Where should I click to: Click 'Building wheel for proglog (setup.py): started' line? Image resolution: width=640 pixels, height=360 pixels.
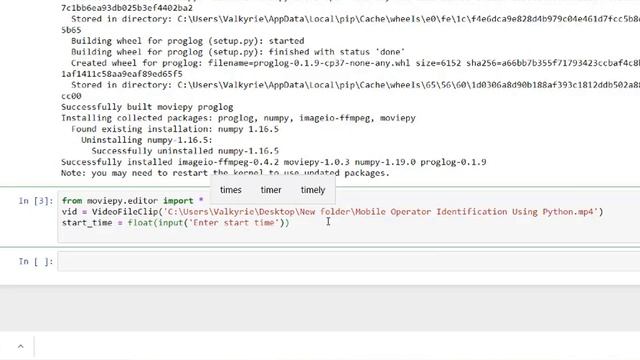[187, 41]
